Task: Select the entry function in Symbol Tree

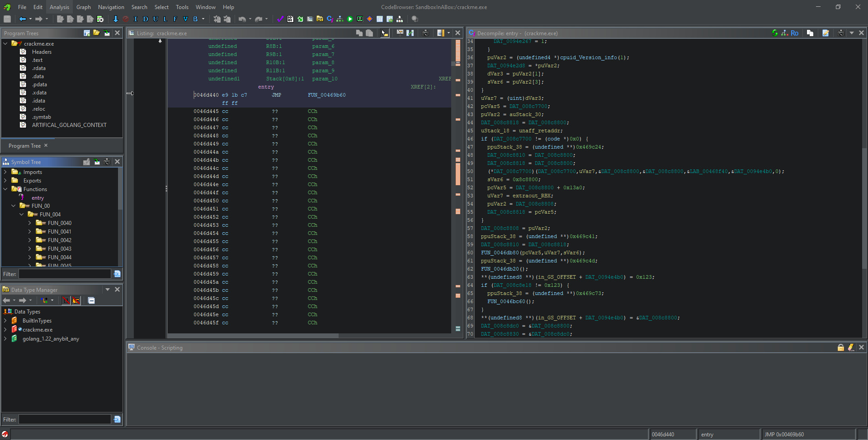Action: (38, 198)
